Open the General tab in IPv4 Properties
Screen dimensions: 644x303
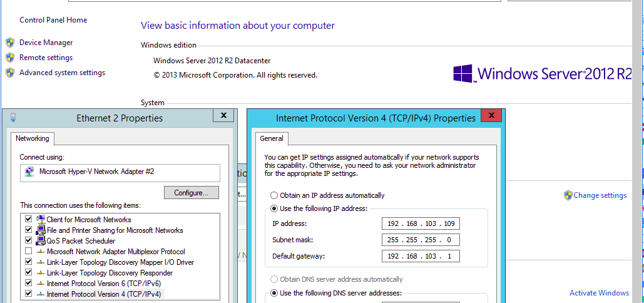272,139
